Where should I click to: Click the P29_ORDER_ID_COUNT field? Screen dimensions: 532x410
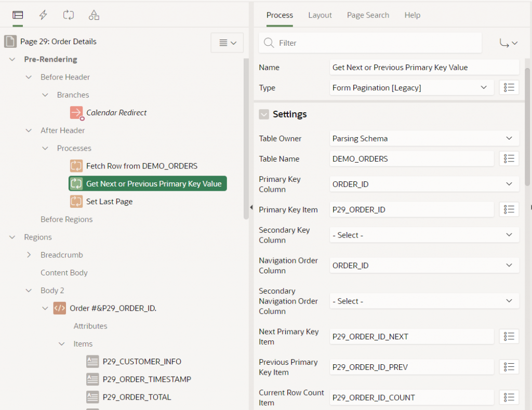coord(411,398)
